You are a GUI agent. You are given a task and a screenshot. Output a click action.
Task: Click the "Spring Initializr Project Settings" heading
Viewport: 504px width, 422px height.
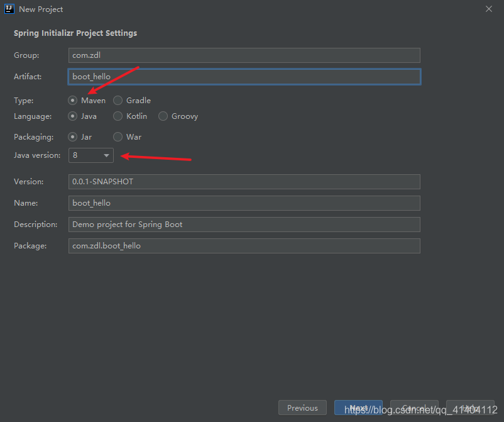[75, 33]
